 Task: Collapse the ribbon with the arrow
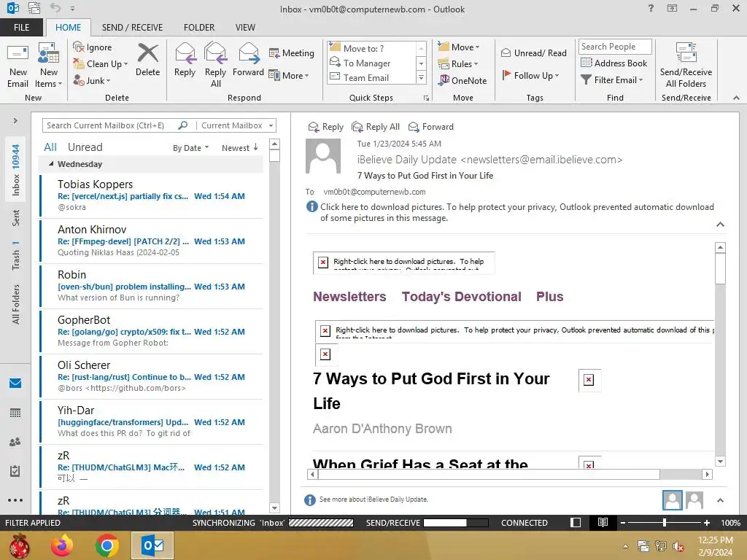coord(736,98)
